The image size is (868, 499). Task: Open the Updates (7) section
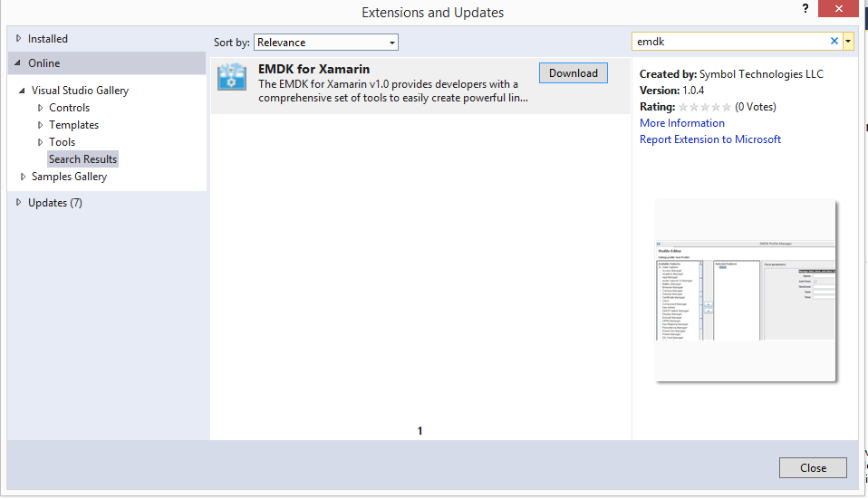coord(54,203)
